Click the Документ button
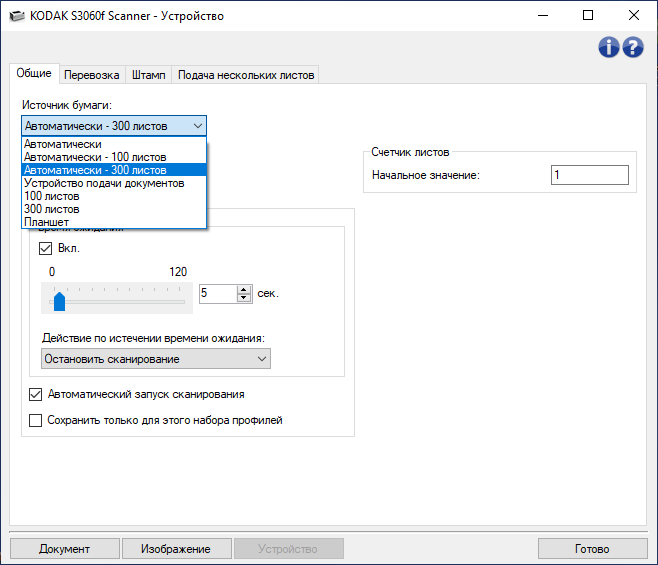Viewport: 658px width, 565px height. pyautogui.click(x=65, y=549)
